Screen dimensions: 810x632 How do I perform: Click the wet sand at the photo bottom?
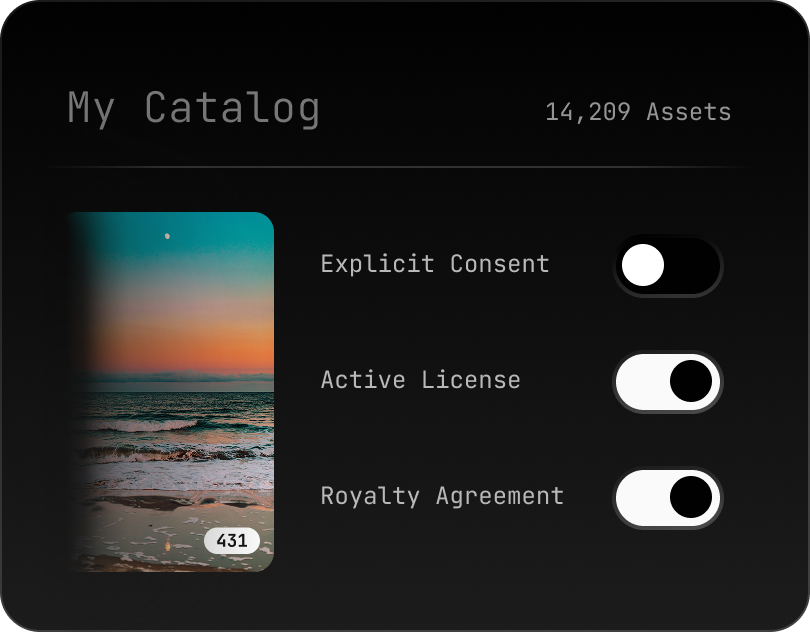pyautogui.click(x=150, y=530)
